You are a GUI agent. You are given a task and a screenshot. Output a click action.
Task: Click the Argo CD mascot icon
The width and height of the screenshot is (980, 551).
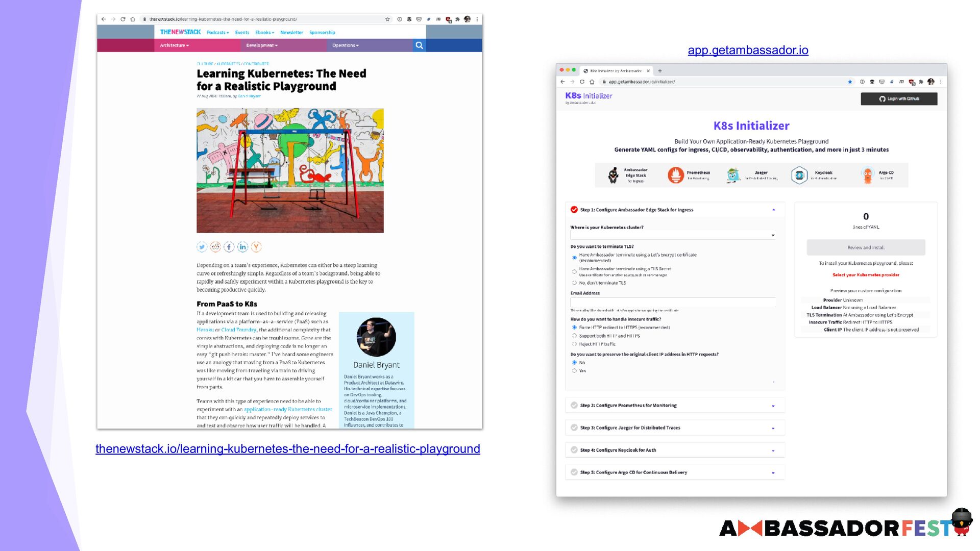[x=867, y=175]
